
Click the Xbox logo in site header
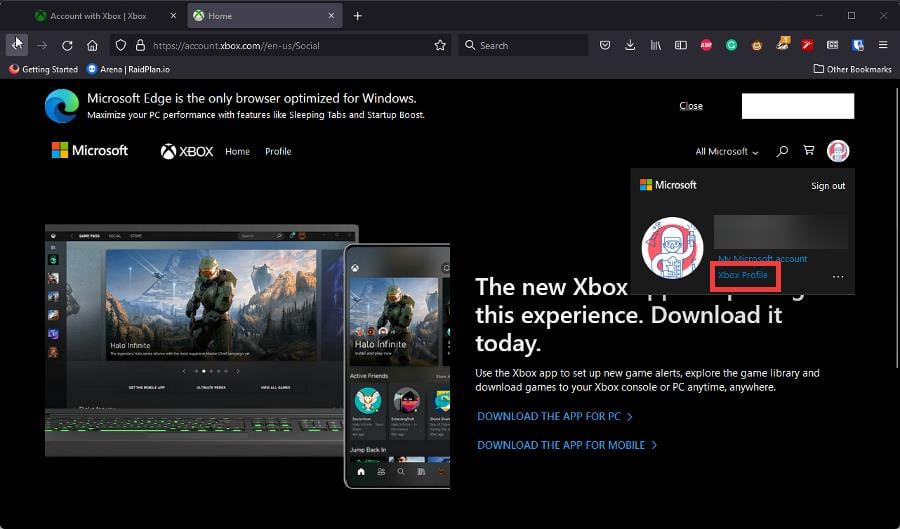(187, 151)
